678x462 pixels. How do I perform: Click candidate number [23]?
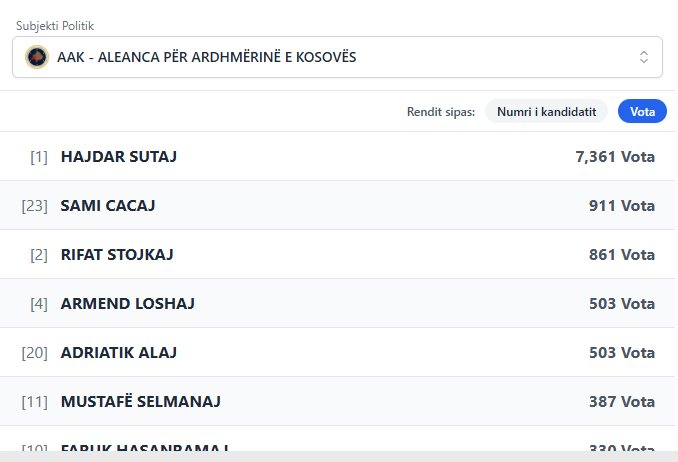pos(35,206)
